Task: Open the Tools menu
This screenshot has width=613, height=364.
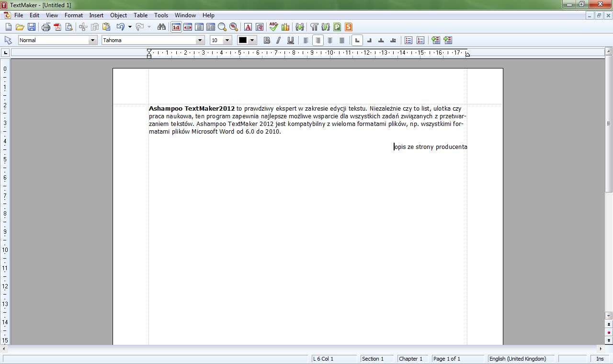Action: [161, 15]
